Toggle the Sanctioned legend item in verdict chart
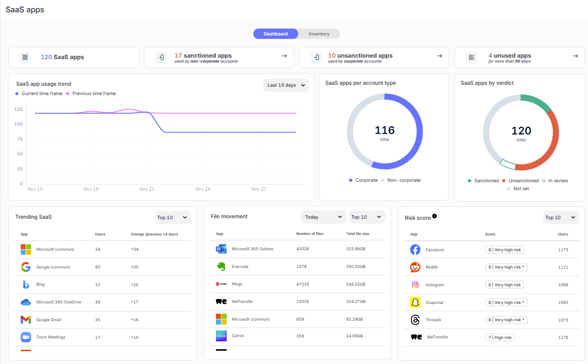The image size is (588, 364). click(x=483, y=181)
